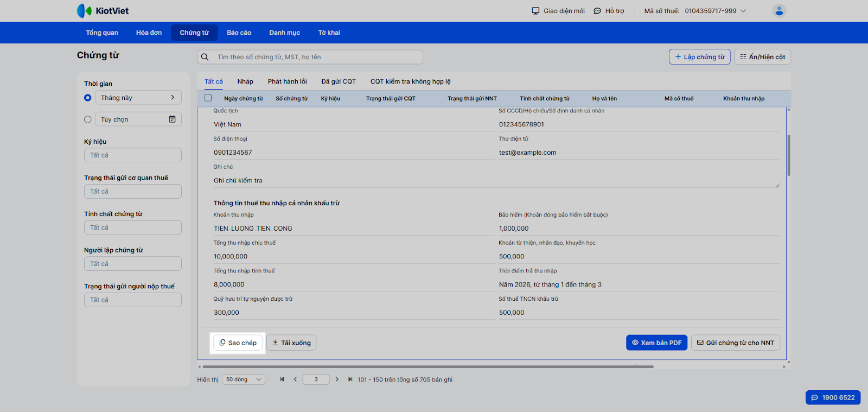This screenshot has height=412, width=868.
Task: Tick the select-all checkbox in table header
Action: 208,98
